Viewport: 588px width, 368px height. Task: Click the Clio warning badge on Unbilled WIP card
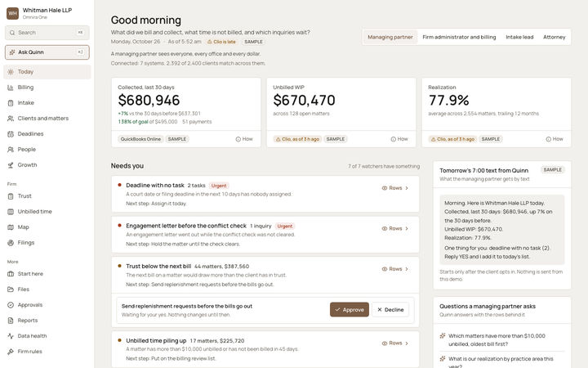pos(297,139)
